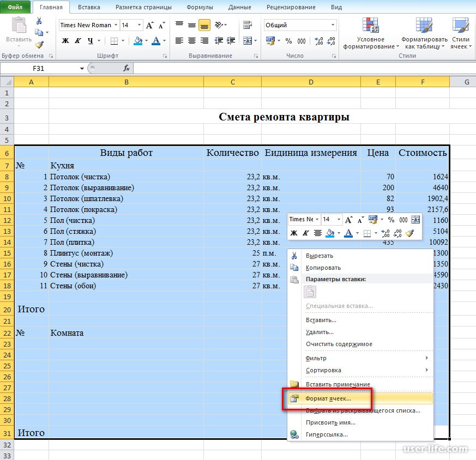Switch to the Формулы tab

point(200,7)
